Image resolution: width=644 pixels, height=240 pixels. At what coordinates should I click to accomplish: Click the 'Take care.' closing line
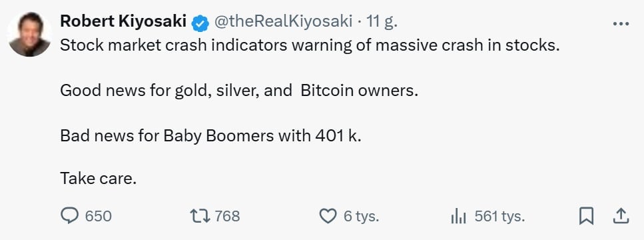pyautogui.click(x=98, y=179)
